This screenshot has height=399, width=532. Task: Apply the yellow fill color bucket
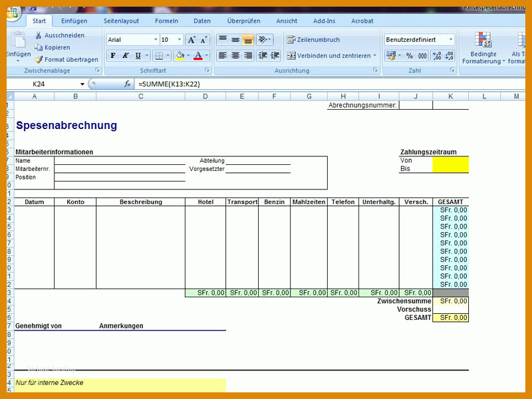[180, 56]
